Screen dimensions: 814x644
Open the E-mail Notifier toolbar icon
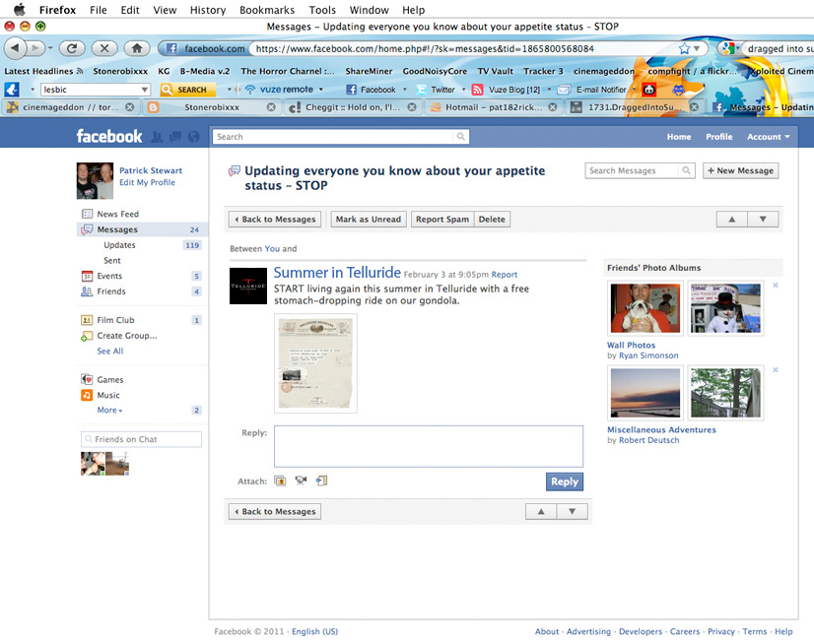click(x=564, y=90)
